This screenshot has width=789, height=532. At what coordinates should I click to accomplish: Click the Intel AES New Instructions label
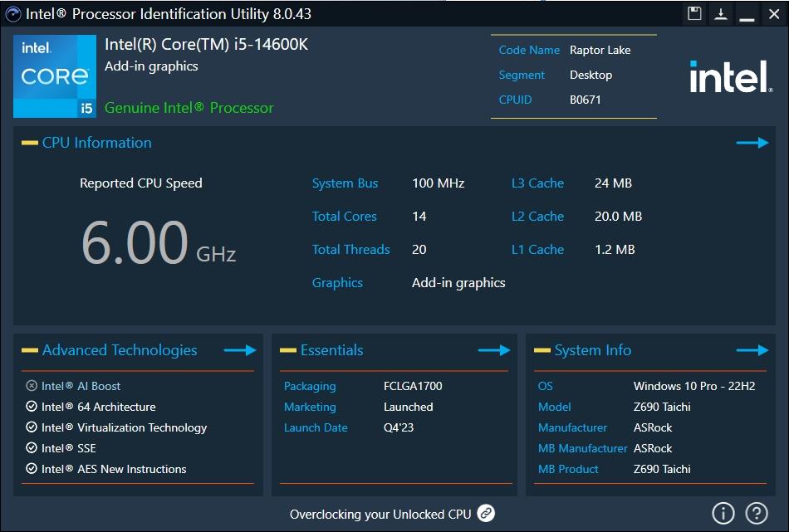click(114, 469)
